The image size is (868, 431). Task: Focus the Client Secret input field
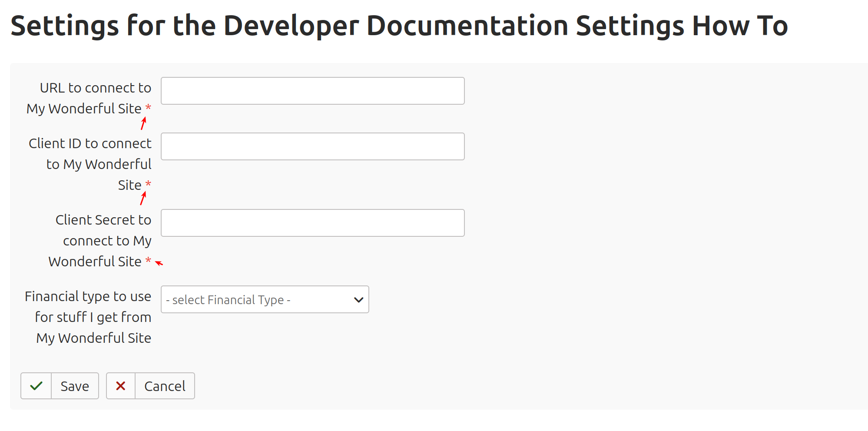pyautogui.click(x=312, y=223)
